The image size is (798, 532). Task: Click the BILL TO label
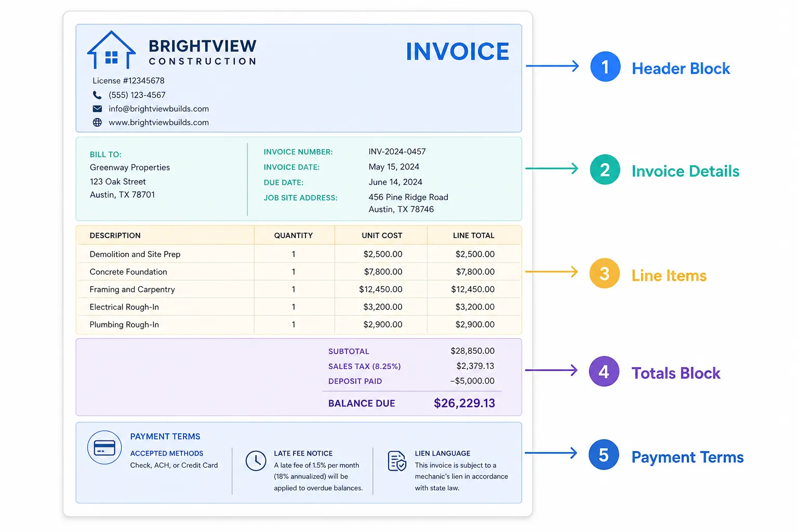[x=105, y=154]
